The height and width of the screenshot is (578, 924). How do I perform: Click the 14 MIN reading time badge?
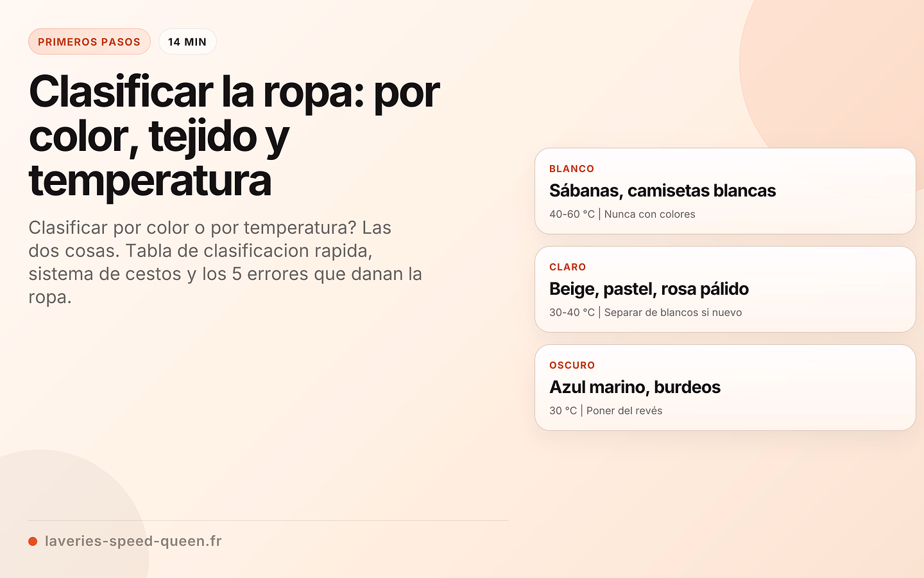pos(187,42)
